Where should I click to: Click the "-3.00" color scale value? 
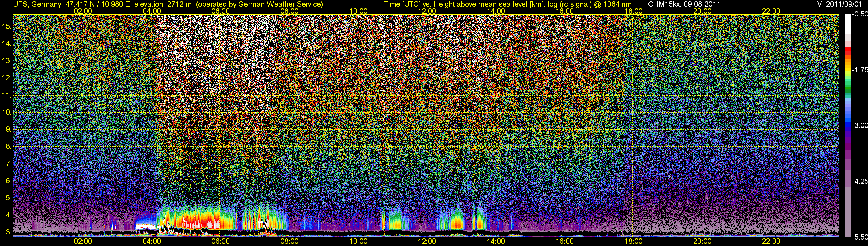click(x=860, y=125)
